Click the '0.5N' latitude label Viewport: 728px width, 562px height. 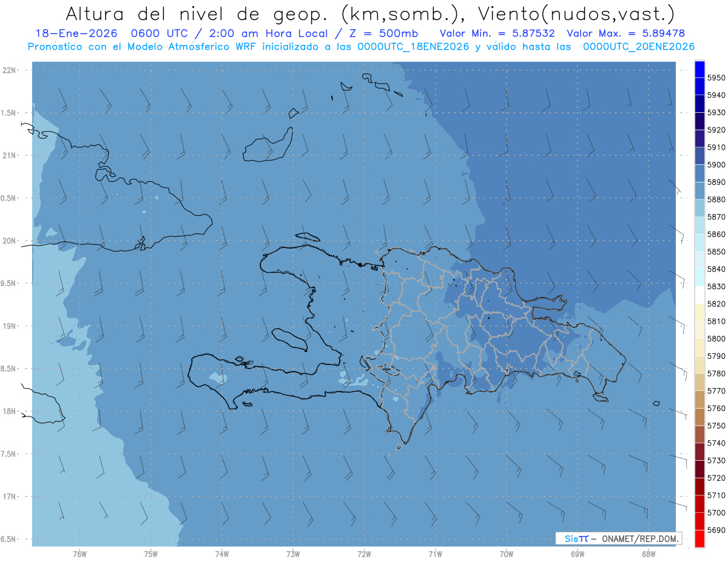tap(8, 198)
